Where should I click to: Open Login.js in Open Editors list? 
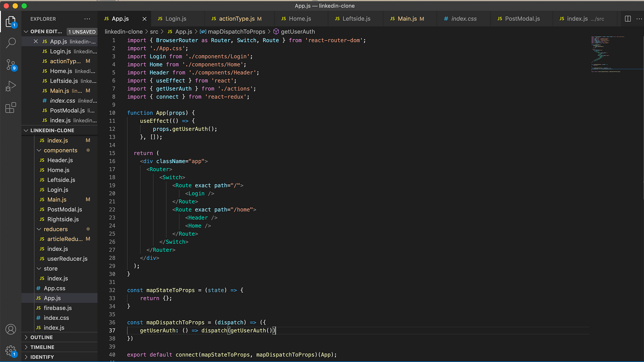coord(60,51)
